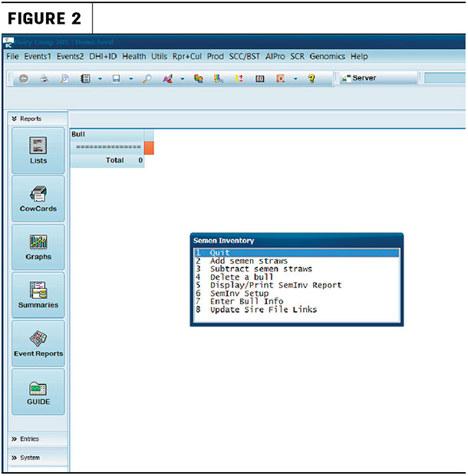Open dropdown arrow beside orange square icon
The height and width of the screenshot is (476, 468).
coord(295,79)
